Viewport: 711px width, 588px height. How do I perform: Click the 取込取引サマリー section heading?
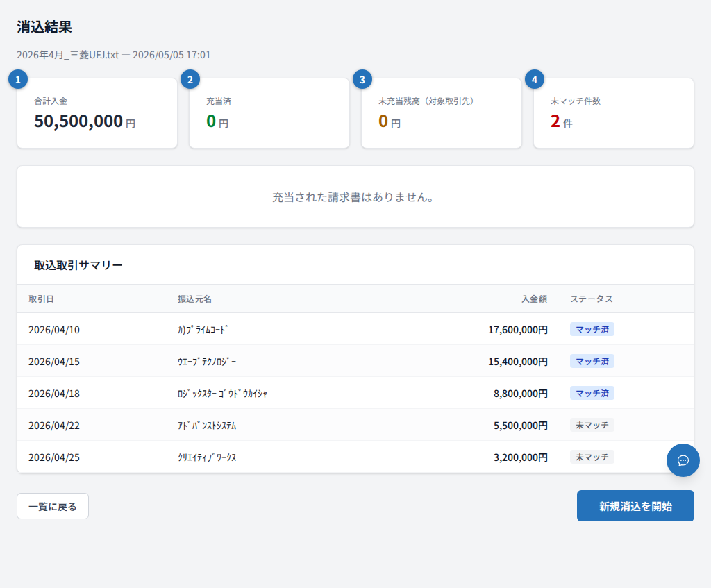click(78, 265)
